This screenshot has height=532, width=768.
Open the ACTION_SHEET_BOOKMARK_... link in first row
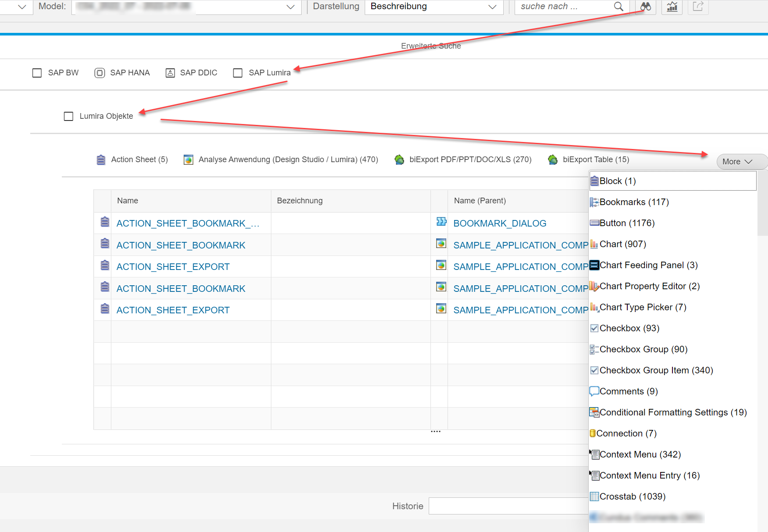pos(188,223)
